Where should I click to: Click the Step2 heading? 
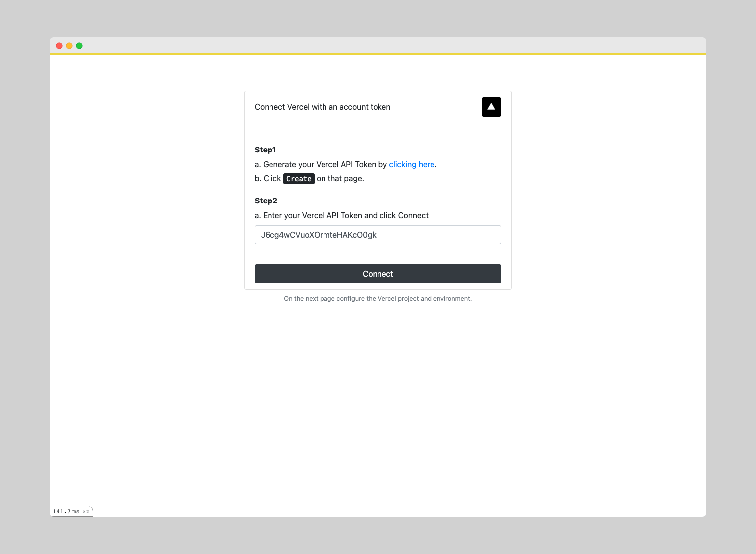pos(266,201)
